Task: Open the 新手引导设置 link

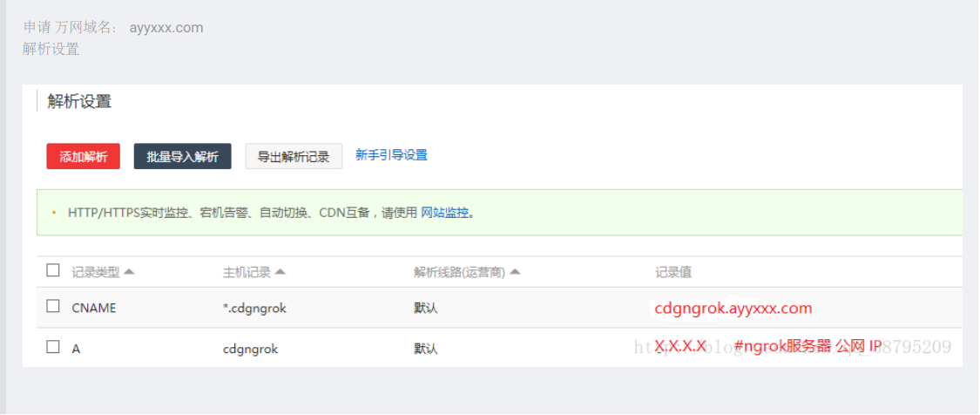Action: coord(391,155)
